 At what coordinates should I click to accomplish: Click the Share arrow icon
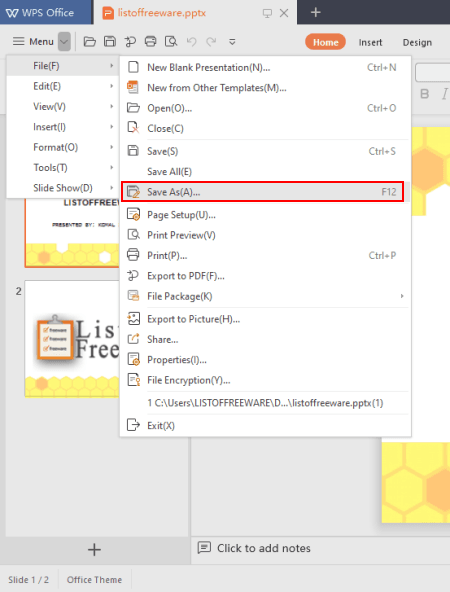[x=133, y=339]
